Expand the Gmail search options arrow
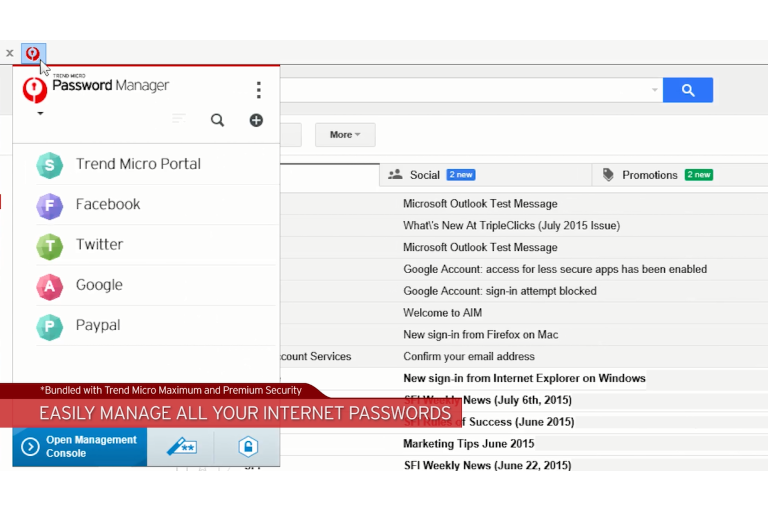Image resolution: width=768 pixels, height=512 pixels. tap(654, 90)
